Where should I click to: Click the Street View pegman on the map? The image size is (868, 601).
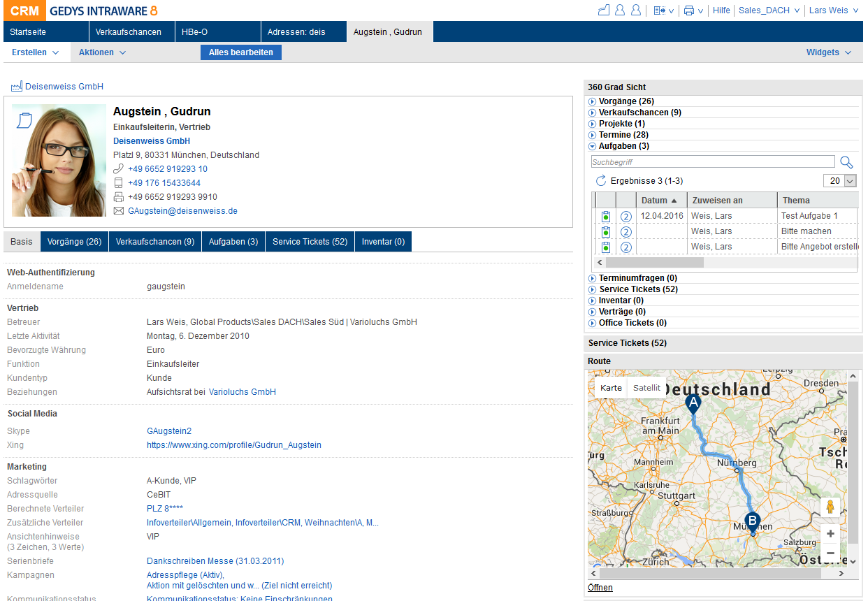click(830, 507)
